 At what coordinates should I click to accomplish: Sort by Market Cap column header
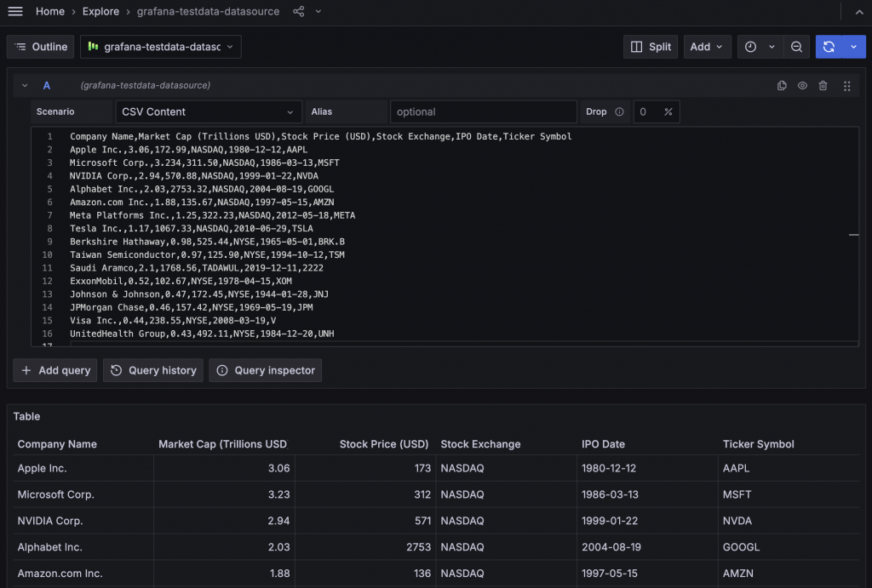(222, 444)
